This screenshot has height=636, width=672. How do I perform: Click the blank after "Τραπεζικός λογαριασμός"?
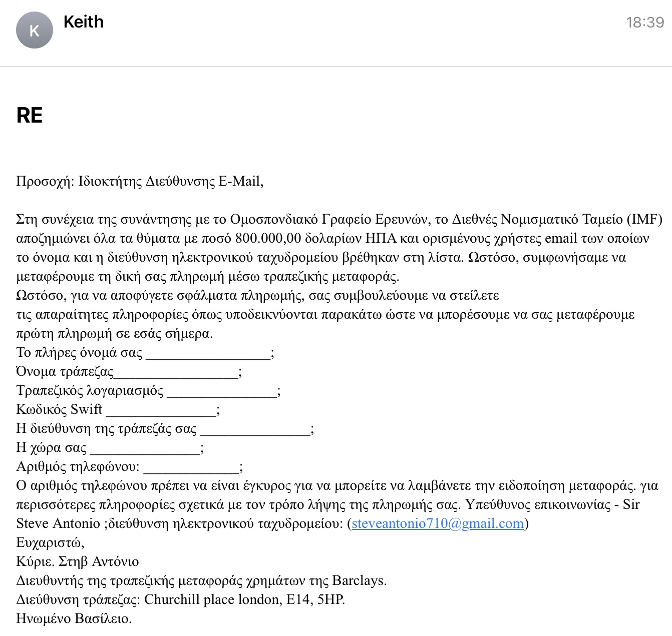click(x=221, y=392)
